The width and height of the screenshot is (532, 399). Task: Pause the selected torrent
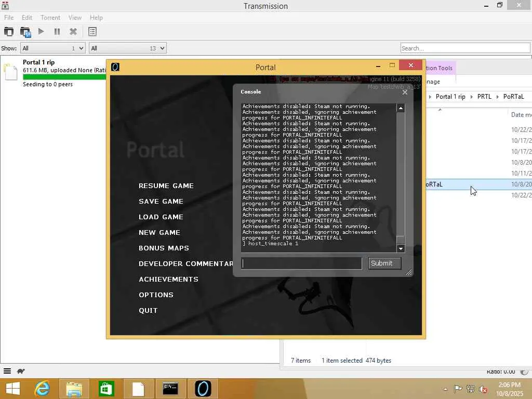point(57,32)
